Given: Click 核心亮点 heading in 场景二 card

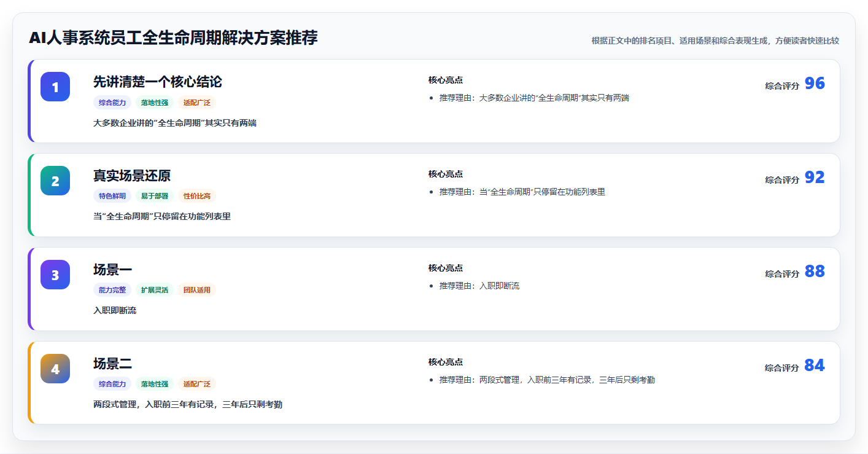Looking at the screenshot, I should pyautogui.click(x=446, y=362).
